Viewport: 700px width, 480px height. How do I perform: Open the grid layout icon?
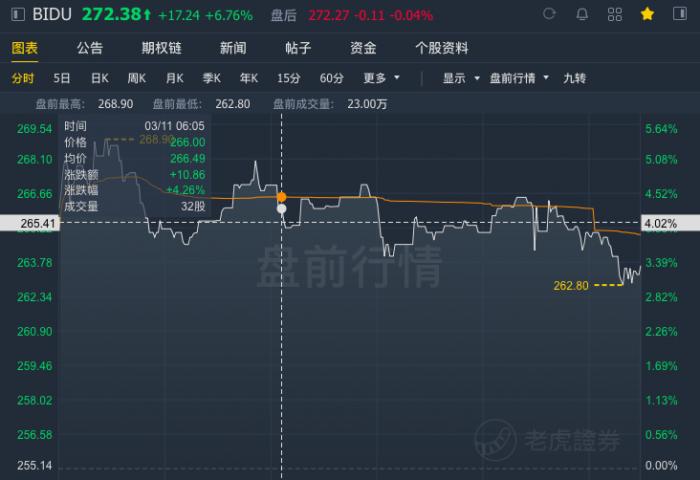tap(615, 15)
